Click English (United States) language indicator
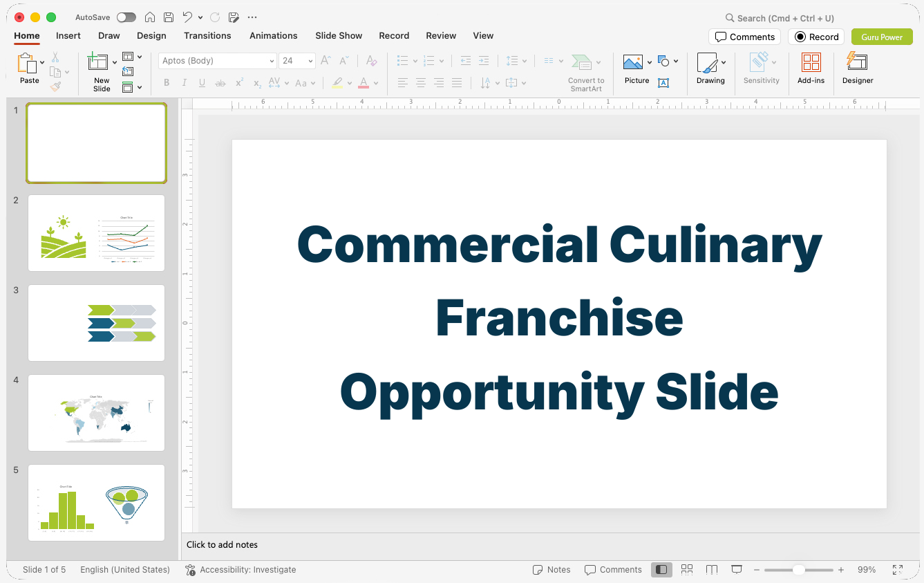924x583 pixels. coord(124,570)
